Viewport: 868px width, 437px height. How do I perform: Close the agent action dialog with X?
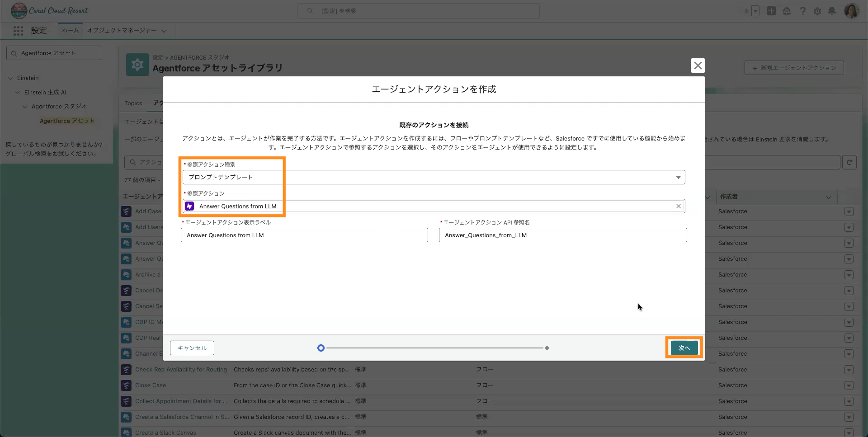[x=698, y=66]
